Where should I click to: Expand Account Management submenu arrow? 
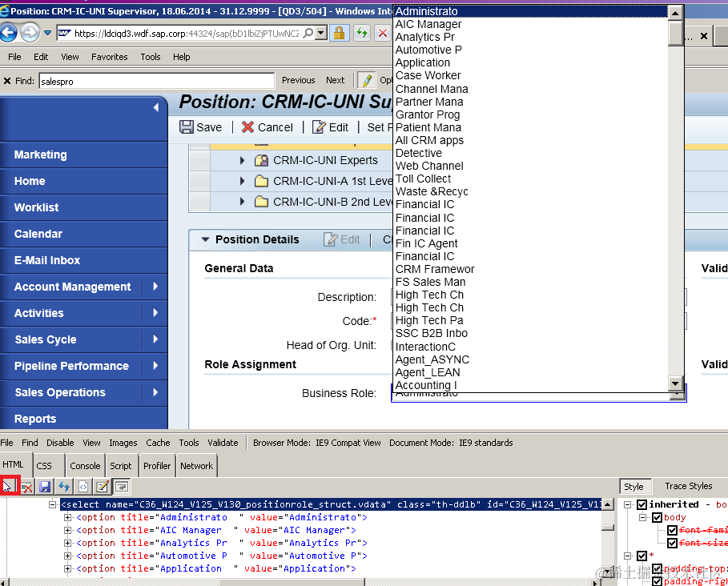point(155,287)
